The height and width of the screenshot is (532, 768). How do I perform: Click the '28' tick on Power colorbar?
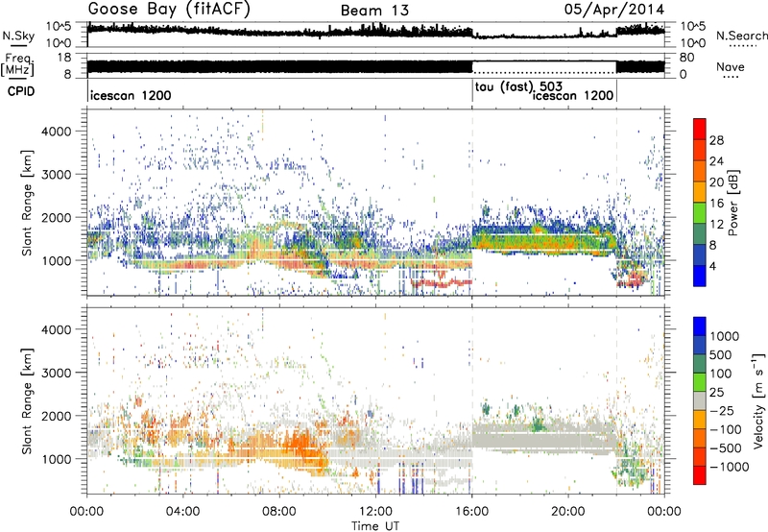pos(716,140)
